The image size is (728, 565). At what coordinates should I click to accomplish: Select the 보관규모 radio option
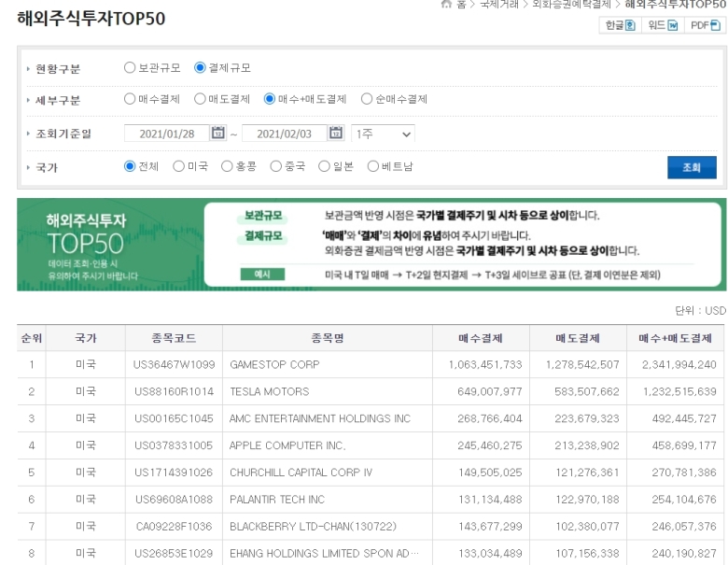(x=130, y=68)
